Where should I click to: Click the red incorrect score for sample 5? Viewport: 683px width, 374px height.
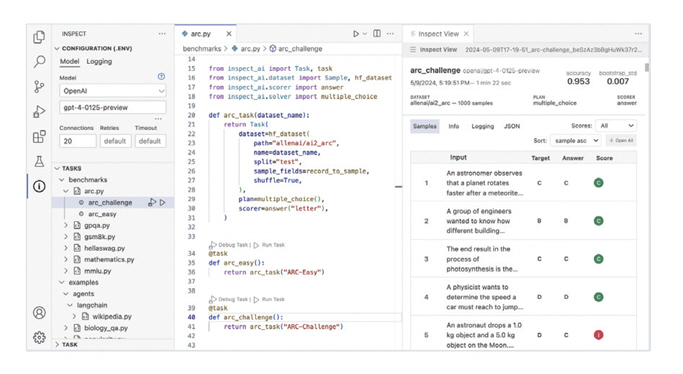click(598, 335)
